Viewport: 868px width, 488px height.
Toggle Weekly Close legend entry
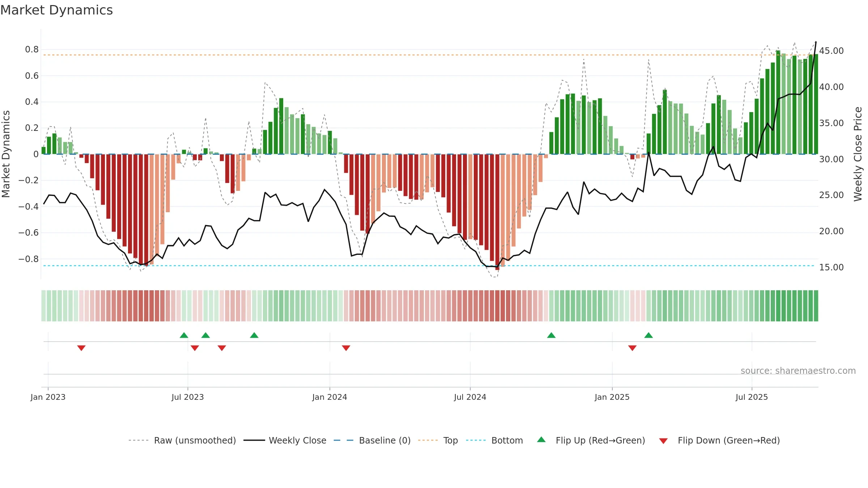(285, 440)
